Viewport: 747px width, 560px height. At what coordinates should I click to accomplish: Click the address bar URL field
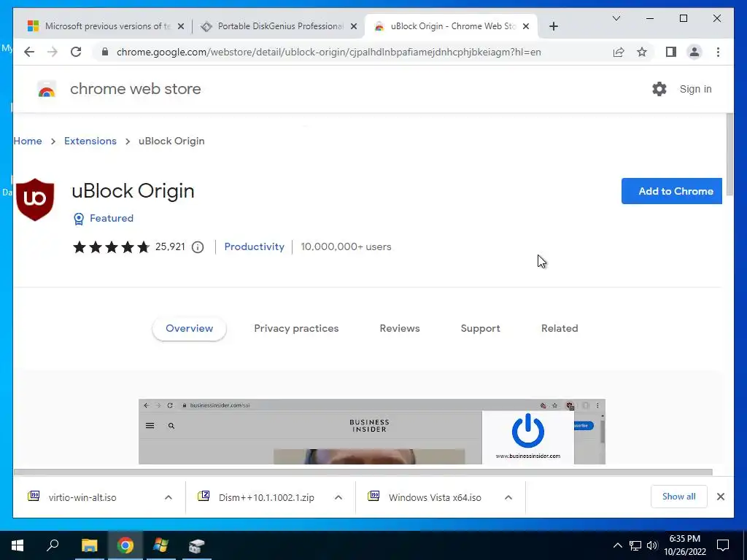(x=329, y=52)
